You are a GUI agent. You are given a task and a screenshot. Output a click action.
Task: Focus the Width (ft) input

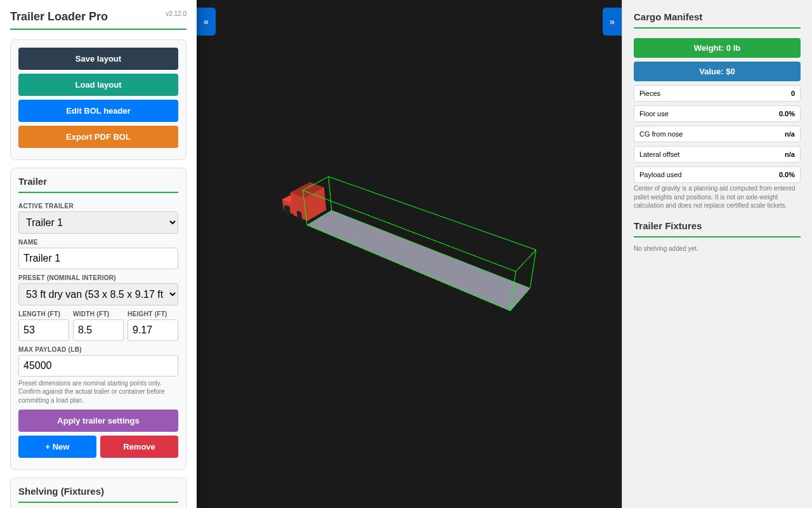(98, 330)
